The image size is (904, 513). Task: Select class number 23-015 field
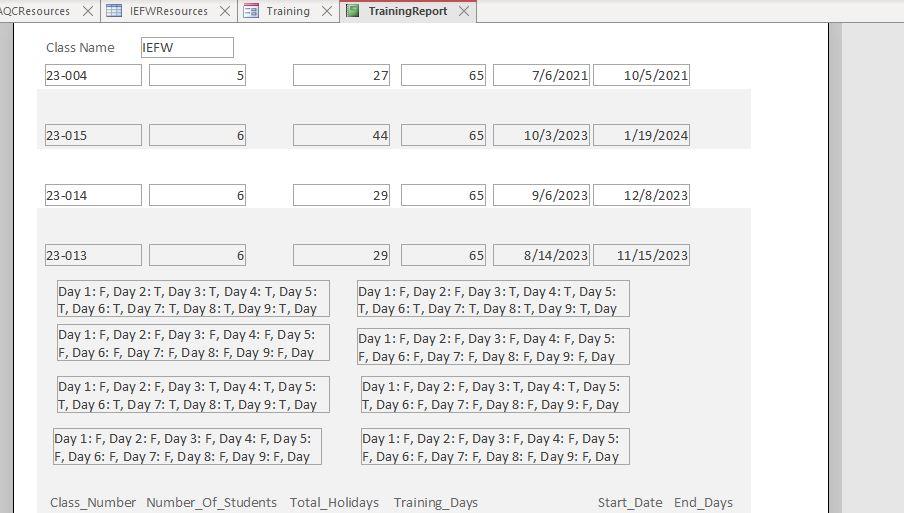tap(93, 135)
